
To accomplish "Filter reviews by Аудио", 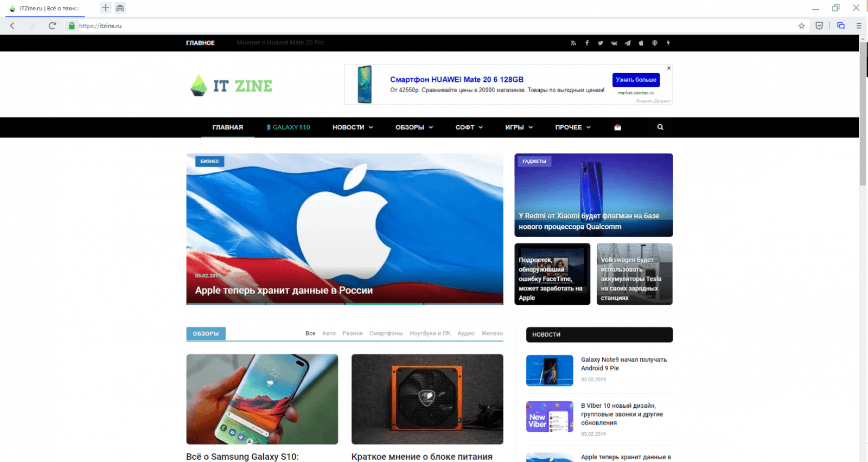I will point(466,333).
